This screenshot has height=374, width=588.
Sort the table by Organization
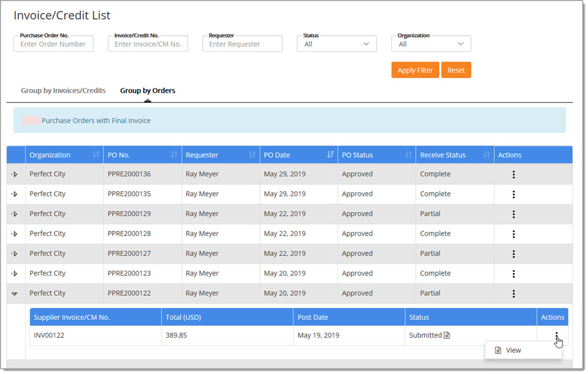(95, 155)
